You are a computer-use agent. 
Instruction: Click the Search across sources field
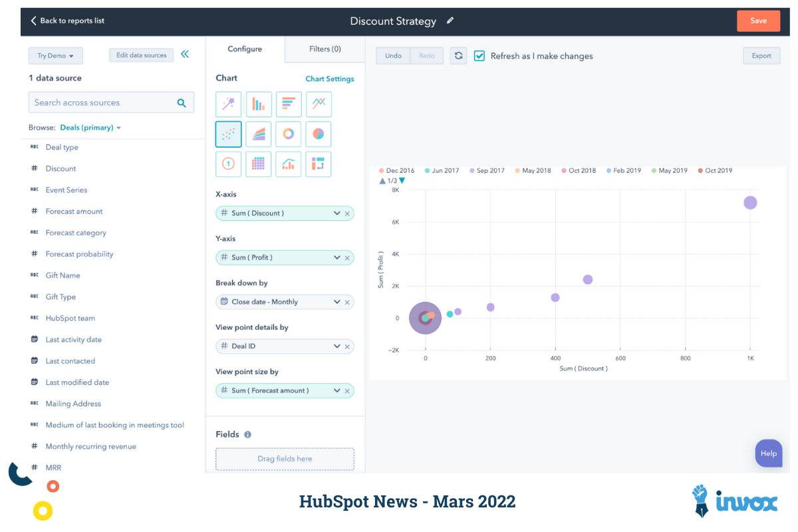tap(111, 103)
